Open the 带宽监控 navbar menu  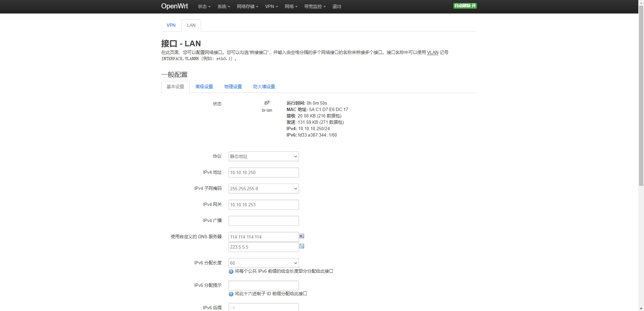pyautogui.click(x=315, y=6)
